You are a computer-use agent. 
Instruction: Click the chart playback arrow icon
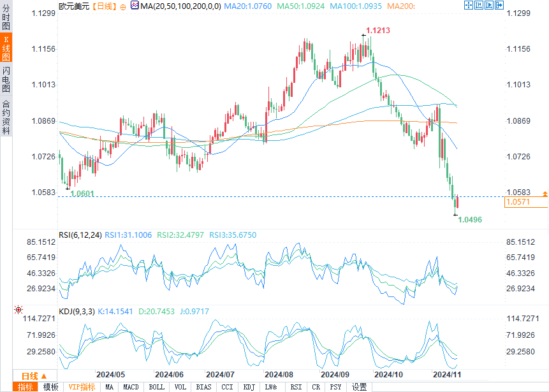[489, 5]
